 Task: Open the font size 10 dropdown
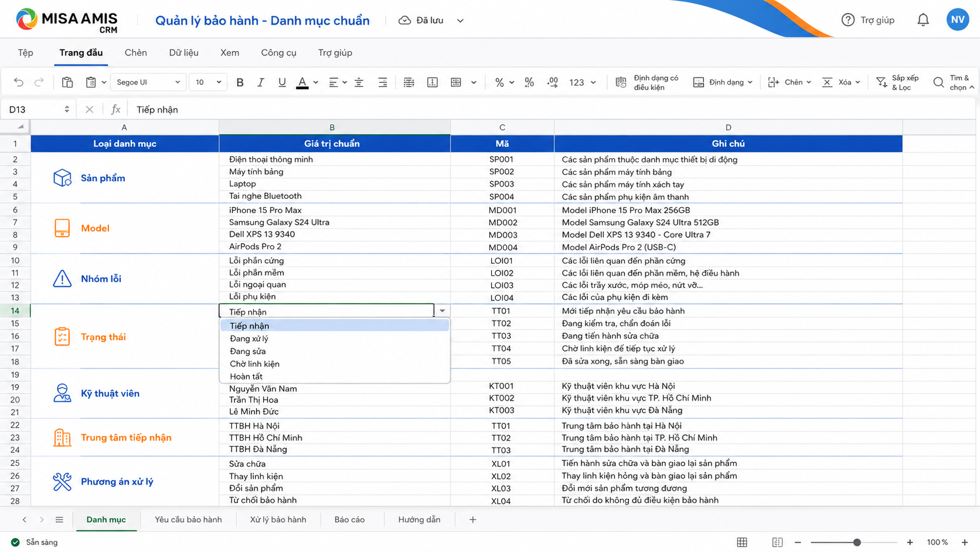coord(208,82)
